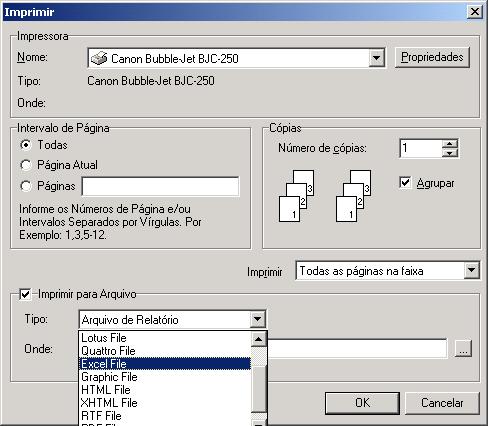Open the printer Nome dropdown

[377, 58]
